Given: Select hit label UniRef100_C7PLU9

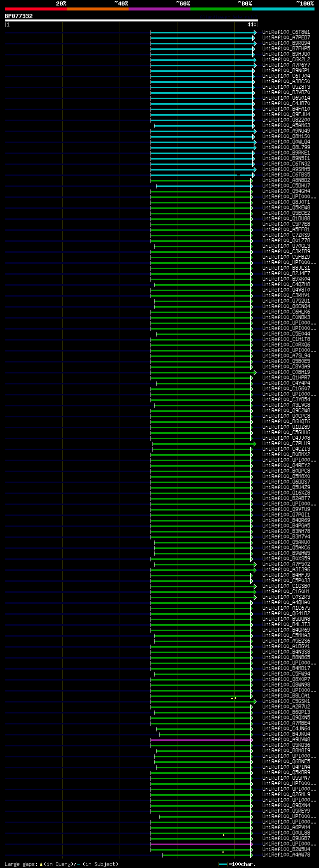Looking at the screenshot, I should coord(286,444).
